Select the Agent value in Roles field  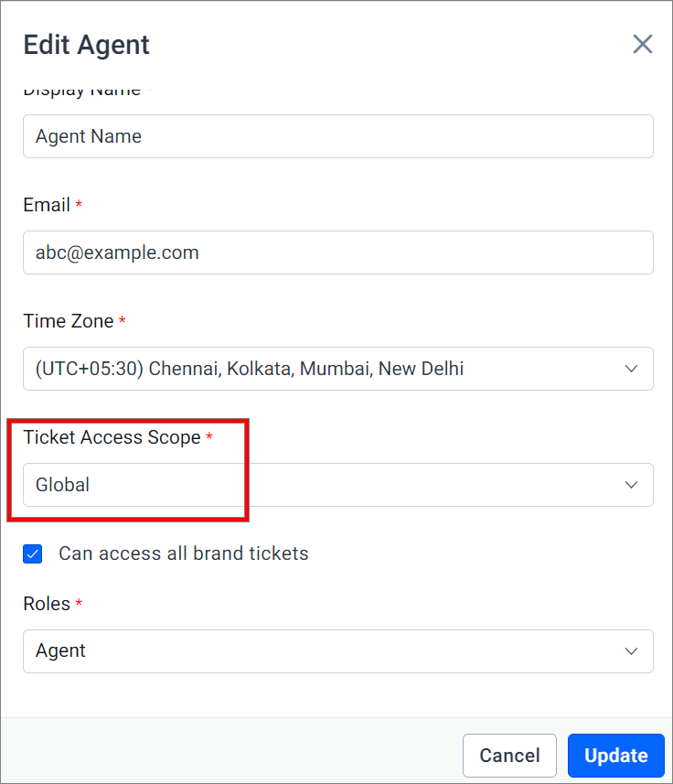(x=60, y=651)
